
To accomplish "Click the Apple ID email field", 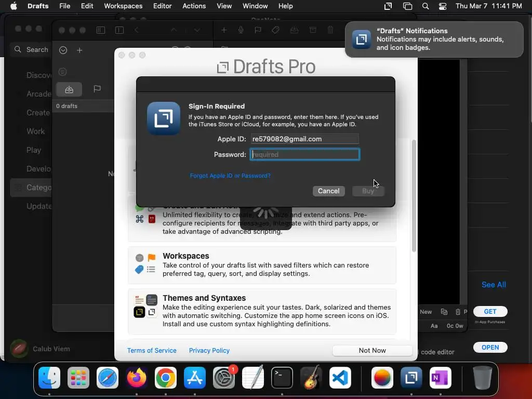I will click(304, 139).
